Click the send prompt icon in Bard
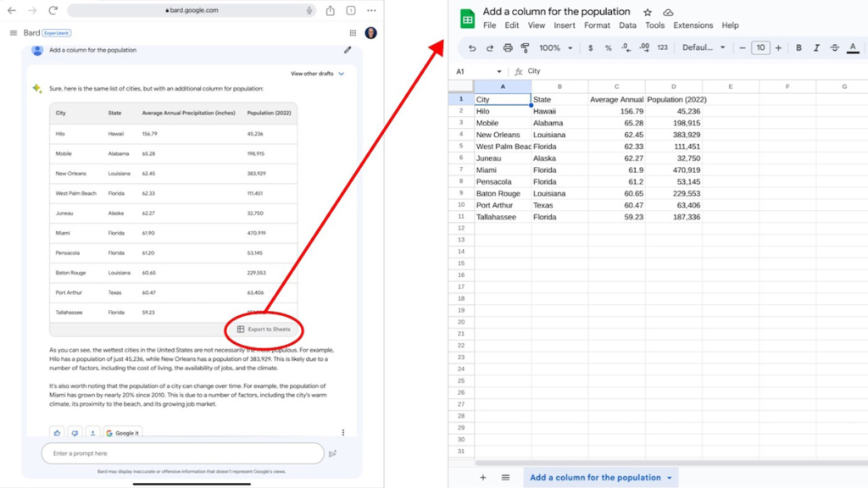868x488 pixels. tap(332, 453)
